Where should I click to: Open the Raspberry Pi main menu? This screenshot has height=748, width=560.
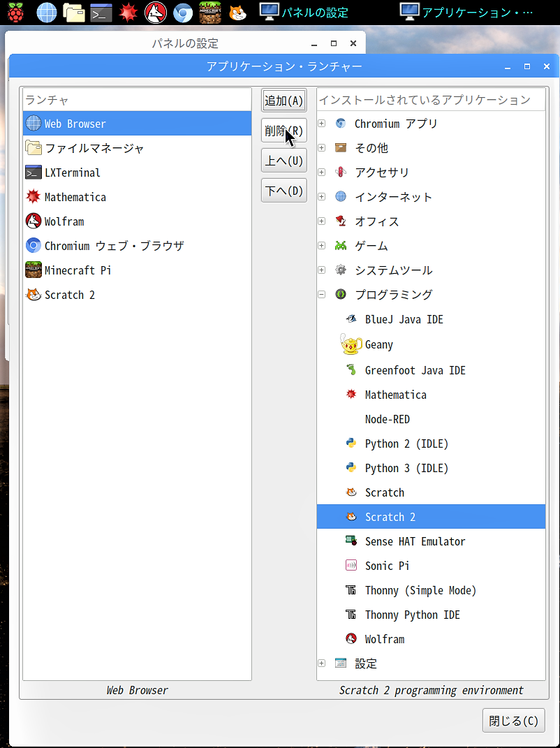[15, 12]
